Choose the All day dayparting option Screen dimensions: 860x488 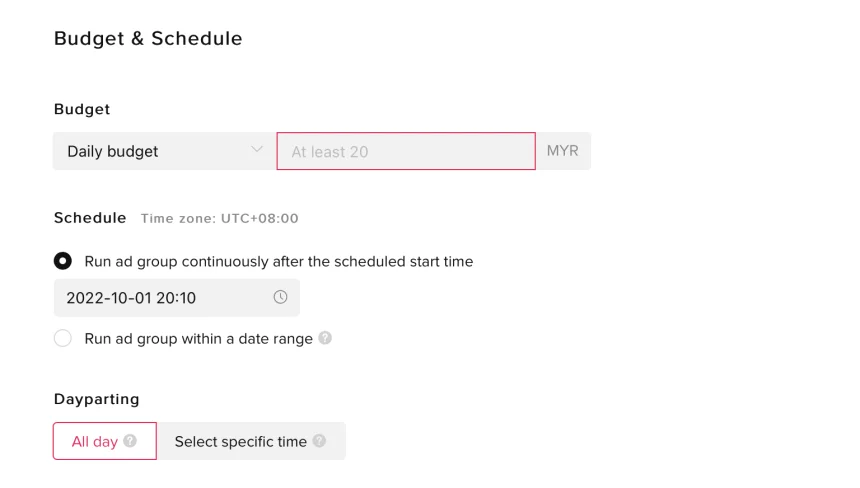[95, 441]
